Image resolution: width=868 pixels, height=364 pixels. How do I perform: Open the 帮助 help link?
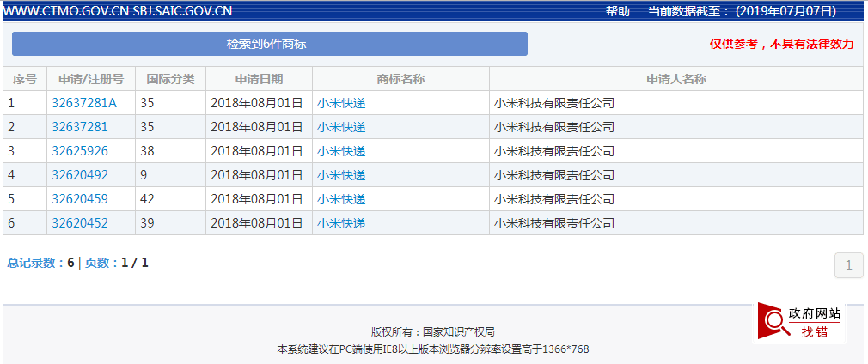pyautogui.click(x=618, y=11)
